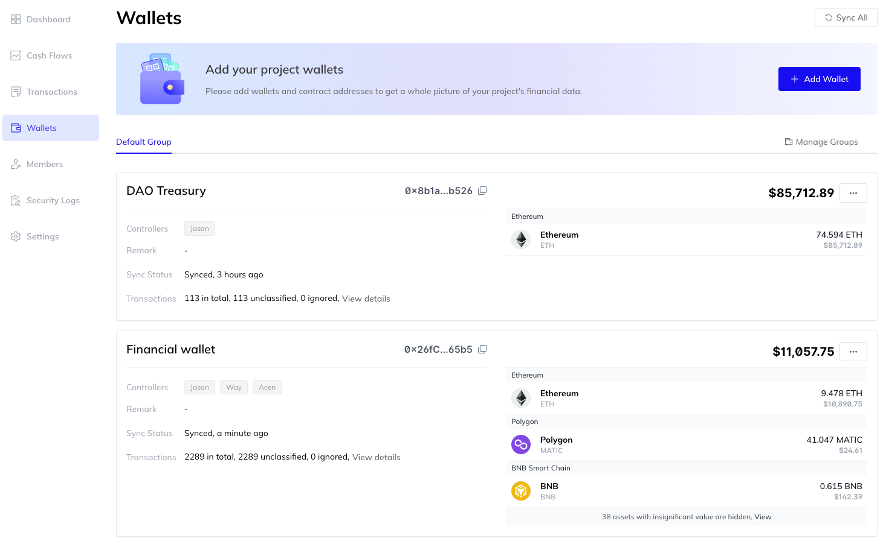887x541 pixels.
Task: Copy the DAO Treasury wallet address
Action: coord(482,191)
